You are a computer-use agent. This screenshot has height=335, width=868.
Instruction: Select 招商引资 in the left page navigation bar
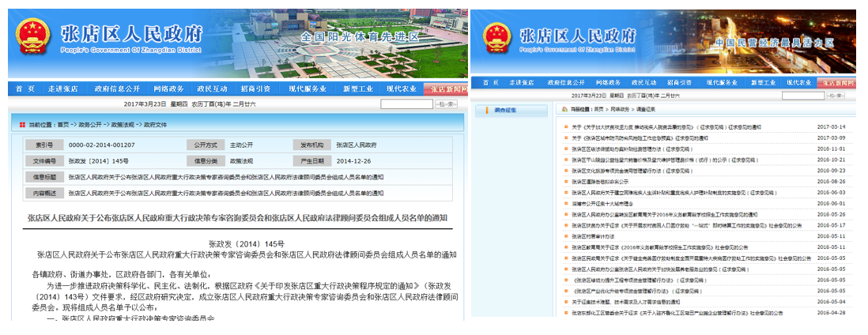(x=255, y=88)
